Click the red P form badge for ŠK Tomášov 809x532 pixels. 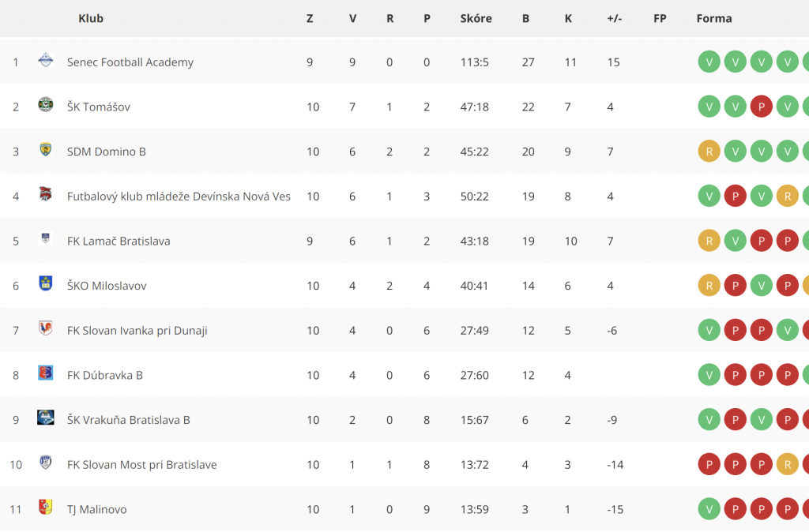(761, 107)
